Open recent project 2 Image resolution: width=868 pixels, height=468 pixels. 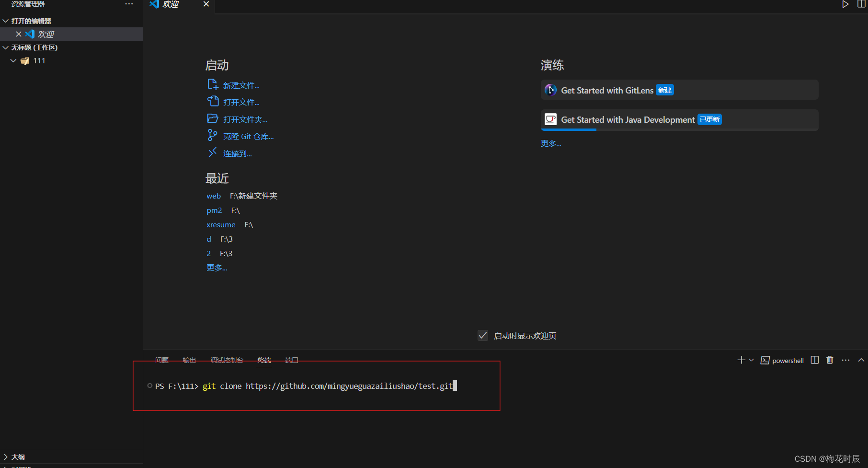[208, 253]
